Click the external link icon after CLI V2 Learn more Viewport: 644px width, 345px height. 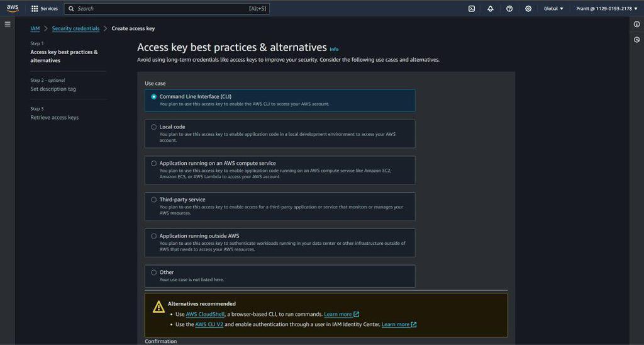[414, 324]
